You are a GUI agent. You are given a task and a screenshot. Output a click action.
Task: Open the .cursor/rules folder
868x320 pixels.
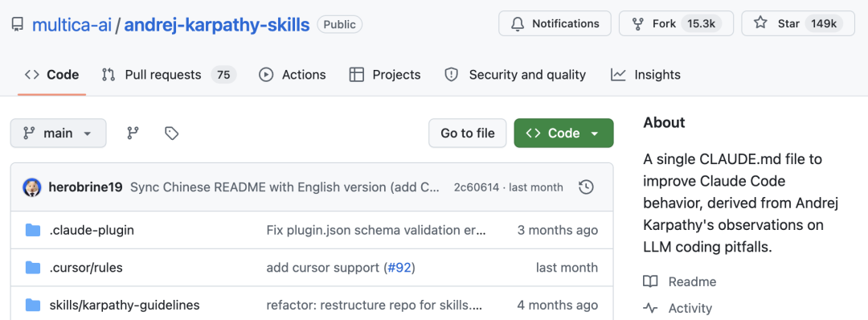coord(86,268)
